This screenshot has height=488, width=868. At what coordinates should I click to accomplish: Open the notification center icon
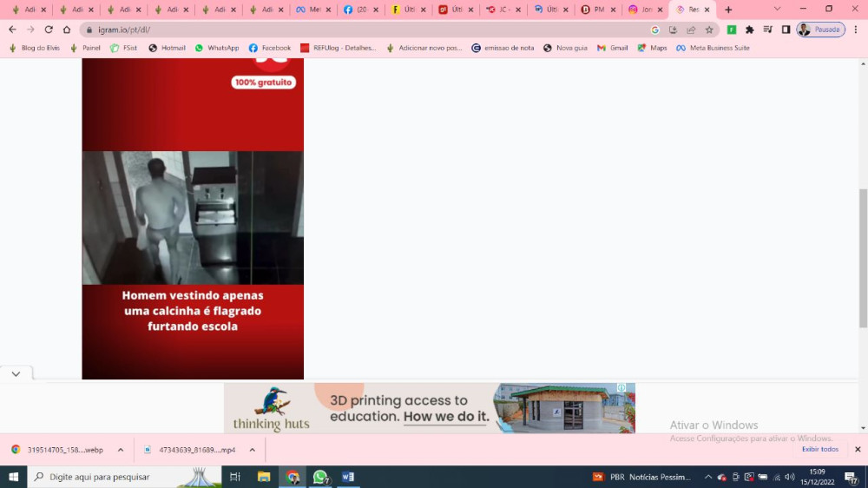pos(852,477)
